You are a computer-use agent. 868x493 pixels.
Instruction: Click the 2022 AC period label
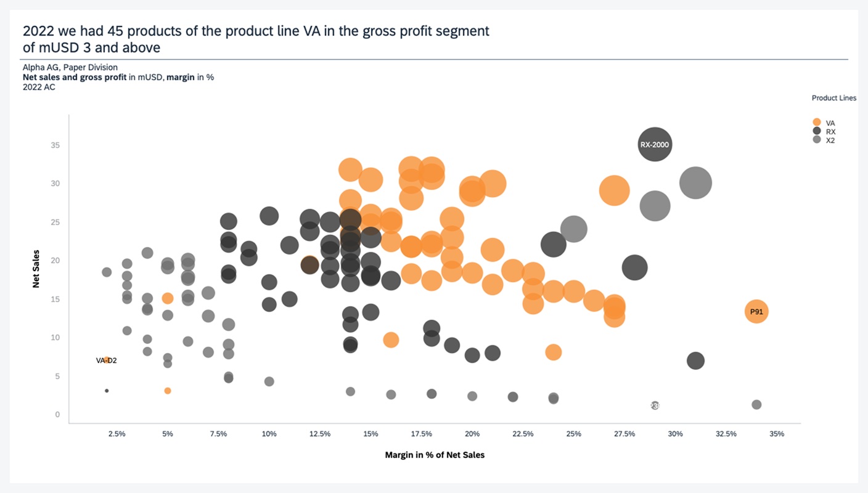39,87
